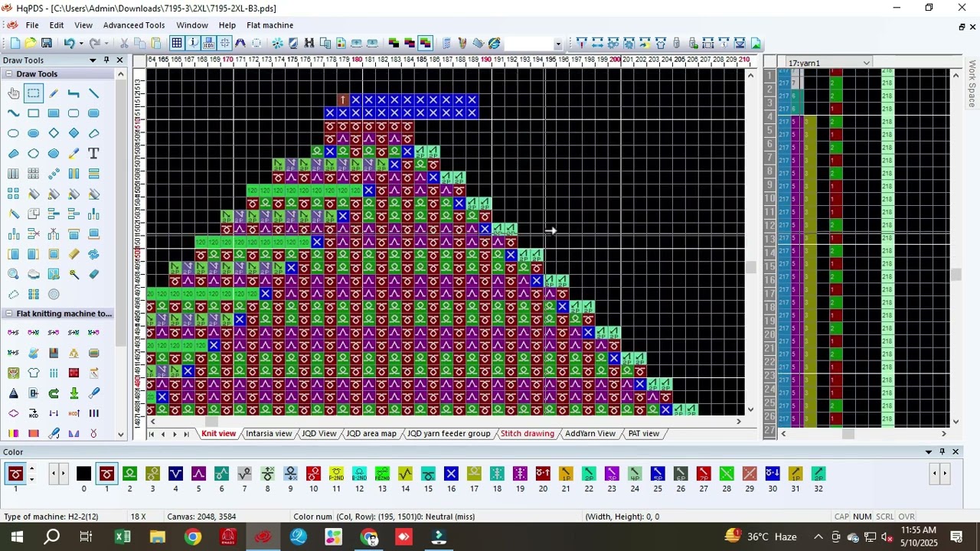Viewport: 980px width, 551px height.
Task: Close the Draw Tools panel
Action: (119, 60)
